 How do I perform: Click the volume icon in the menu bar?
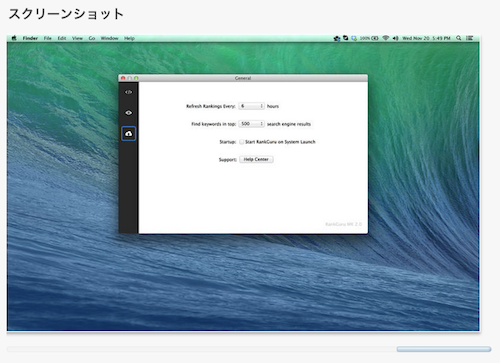click(395, 38)
